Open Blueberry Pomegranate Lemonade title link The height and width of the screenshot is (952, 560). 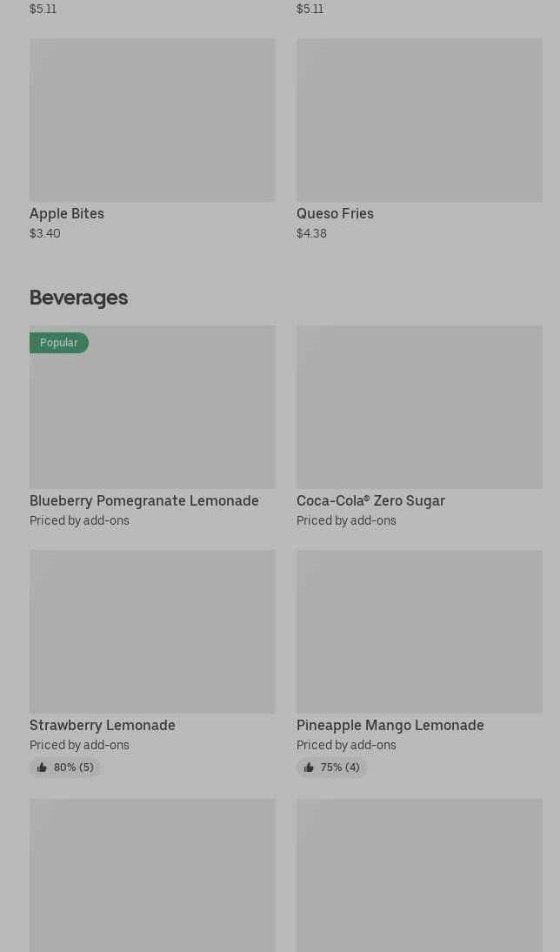pyautogui.click(x=144, y=500)
